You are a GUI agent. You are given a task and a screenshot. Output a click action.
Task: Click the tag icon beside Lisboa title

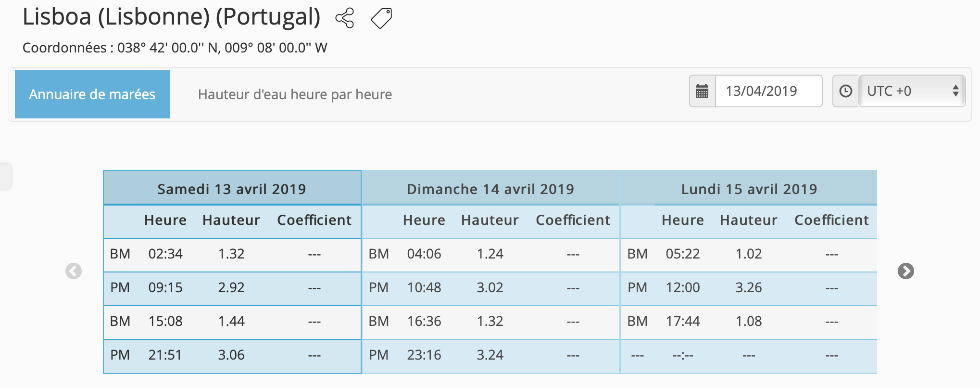(381, 18)
